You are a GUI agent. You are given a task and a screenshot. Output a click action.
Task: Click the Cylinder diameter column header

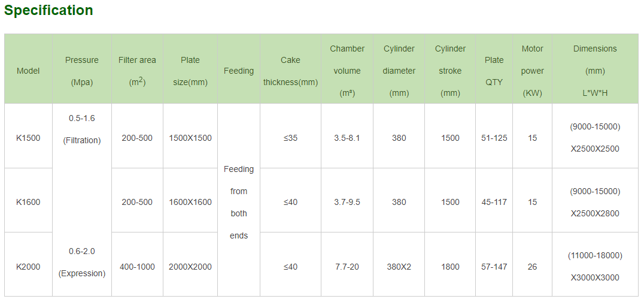coord(399,71)
